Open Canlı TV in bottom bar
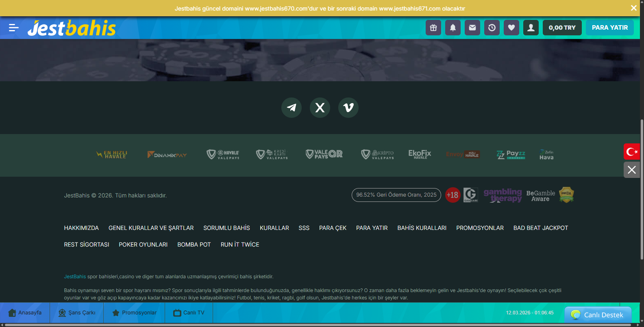 point(189,313)
